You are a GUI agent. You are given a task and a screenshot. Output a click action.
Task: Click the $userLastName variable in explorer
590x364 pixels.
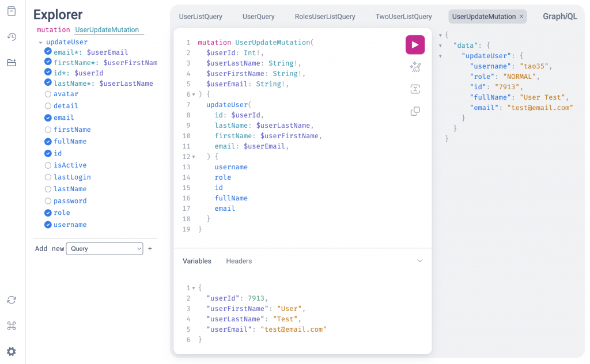[126, 84]
